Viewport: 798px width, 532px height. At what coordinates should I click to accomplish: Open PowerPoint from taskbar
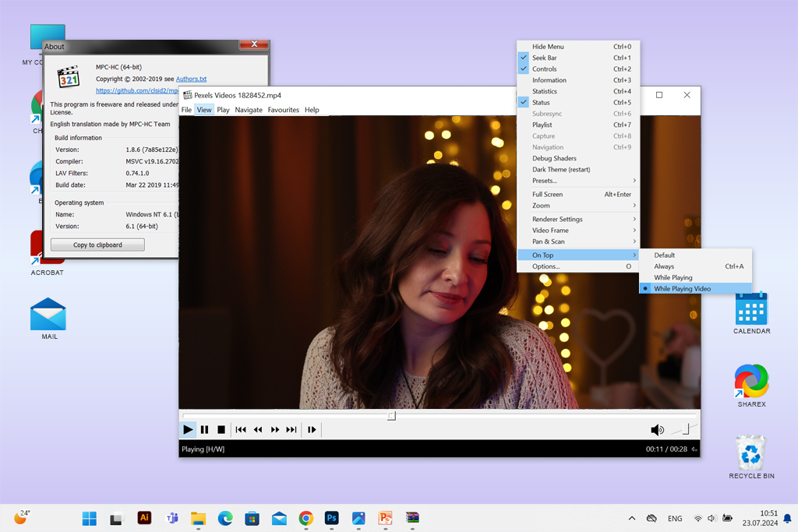point(385,518)
